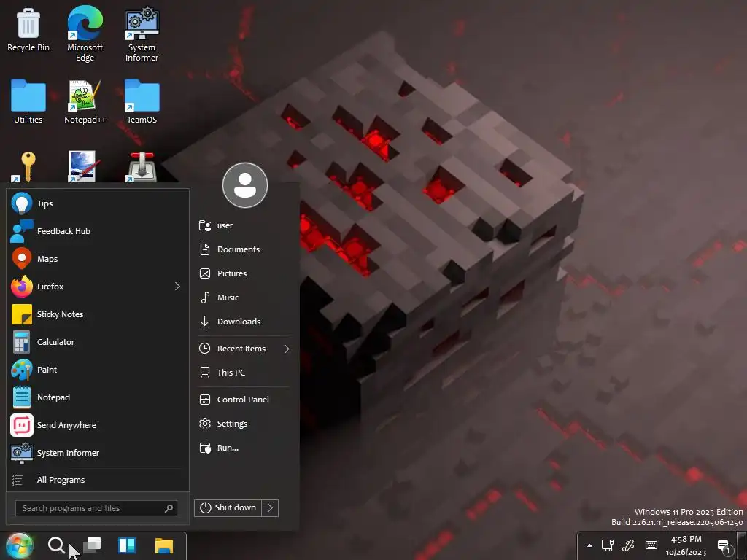
Task: Open the user folder link
Action: click(244, 225)
